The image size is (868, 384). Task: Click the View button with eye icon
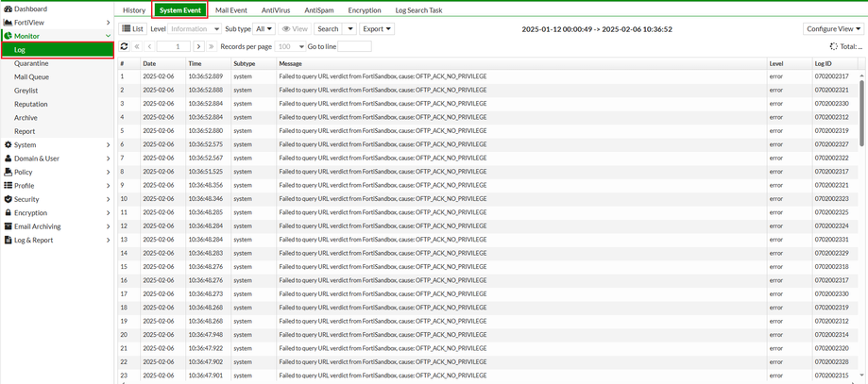pos(295,28)
